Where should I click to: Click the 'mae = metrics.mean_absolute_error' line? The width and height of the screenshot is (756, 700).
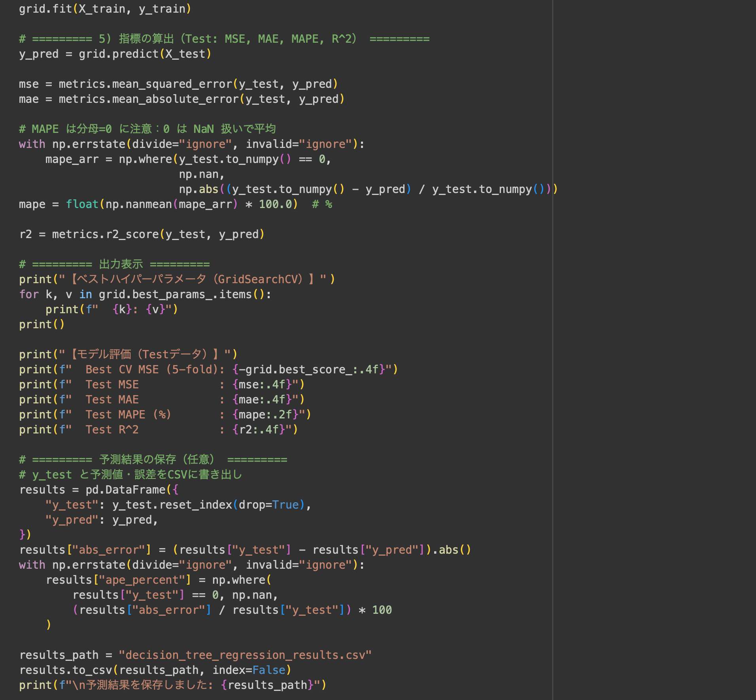pos(182,99)
